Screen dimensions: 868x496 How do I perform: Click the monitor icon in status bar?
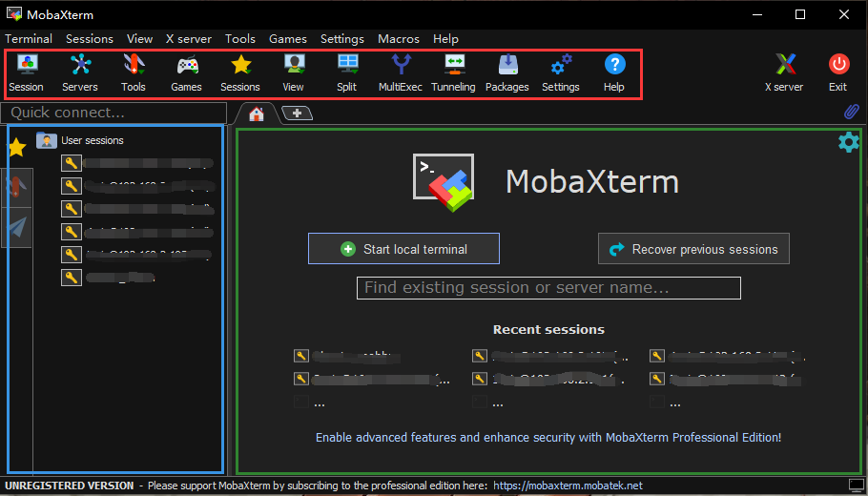coord(856,486)
